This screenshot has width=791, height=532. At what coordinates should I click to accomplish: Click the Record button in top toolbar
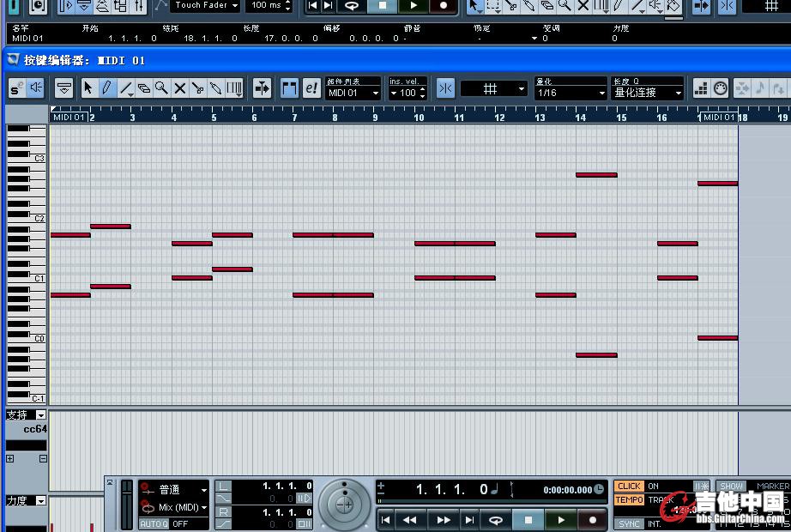pos(444,5)
